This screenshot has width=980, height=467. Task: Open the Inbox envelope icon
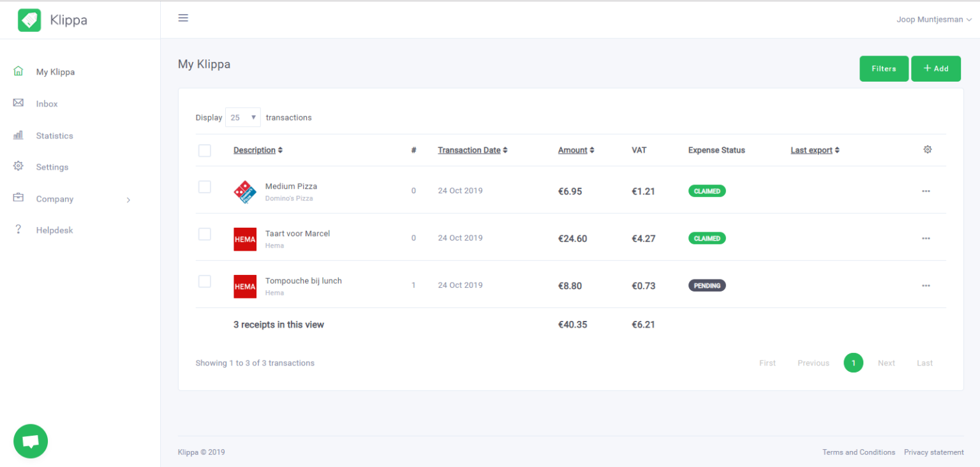(19, 103)
